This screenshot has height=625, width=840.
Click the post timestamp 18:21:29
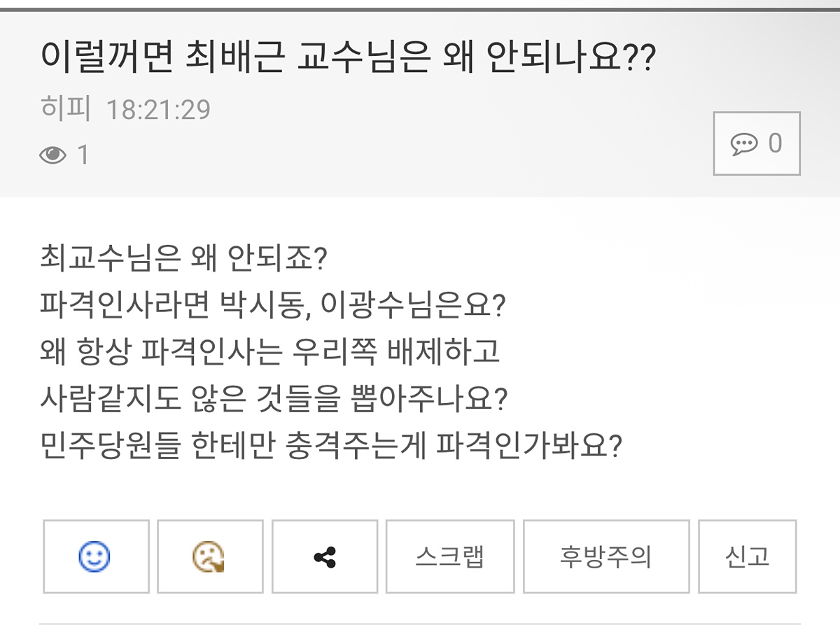click(158, 110)
